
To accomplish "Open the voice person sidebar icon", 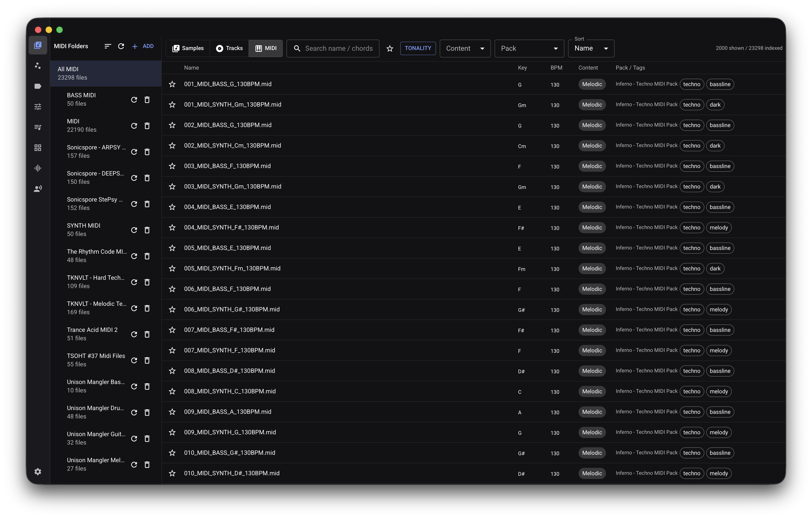I will 38,188.
